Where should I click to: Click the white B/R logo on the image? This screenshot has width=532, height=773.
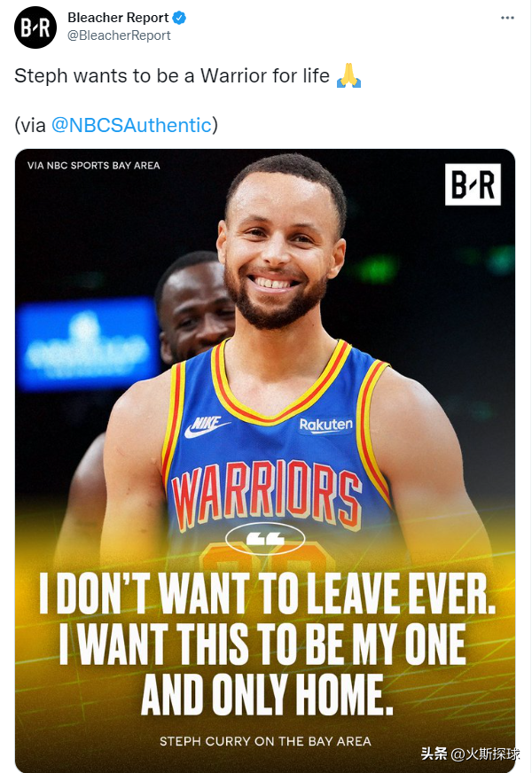473,184
